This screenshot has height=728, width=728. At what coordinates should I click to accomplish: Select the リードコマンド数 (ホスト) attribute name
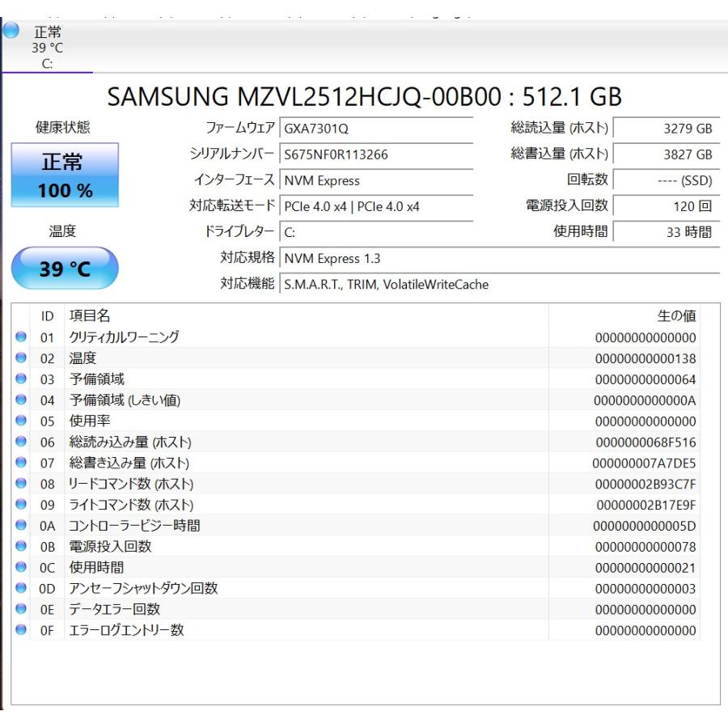pos(131,484)
